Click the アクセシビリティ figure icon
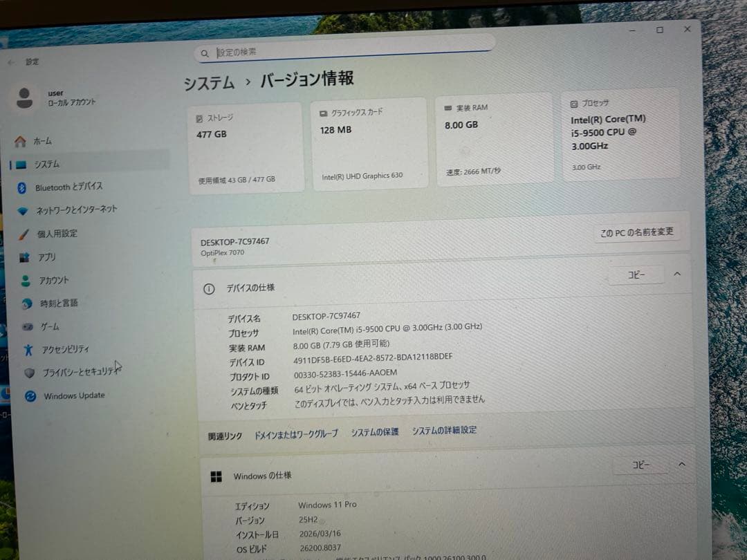This screenshot has height=560, width=747. pos(28,350)
